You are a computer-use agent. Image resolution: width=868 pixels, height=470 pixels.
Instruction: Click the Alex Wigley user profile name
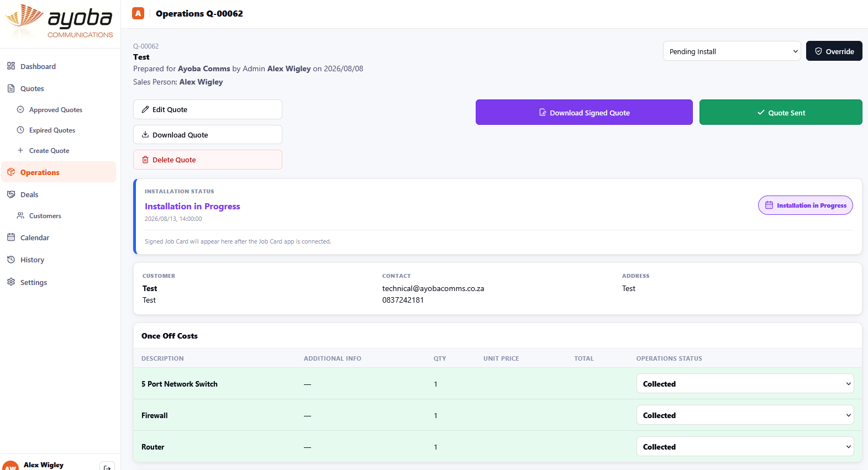point(44,465)
